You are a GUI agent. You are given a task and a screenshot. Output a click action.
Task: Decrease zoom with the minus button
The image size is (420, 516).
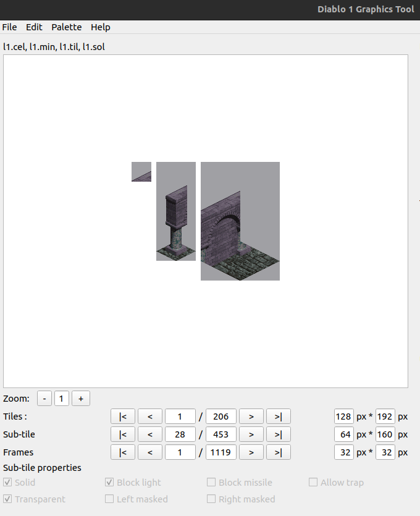click(x=44, y=399)
